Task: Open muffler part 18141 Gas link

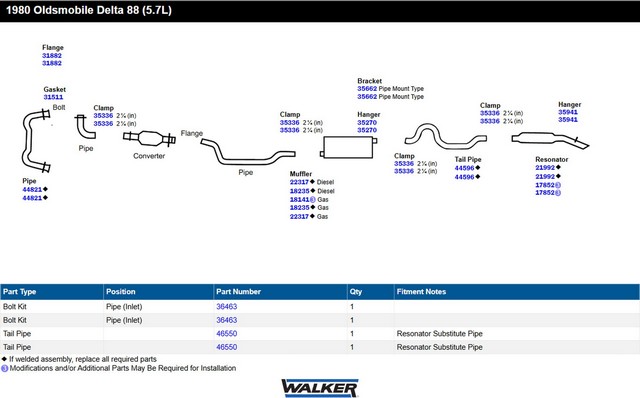Action: (300, 200)
